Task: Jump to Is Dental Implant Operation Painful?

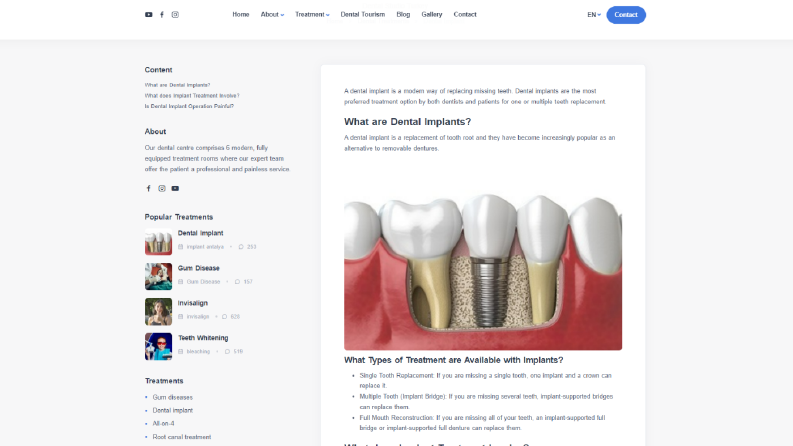Action: [x=189, y=106]
